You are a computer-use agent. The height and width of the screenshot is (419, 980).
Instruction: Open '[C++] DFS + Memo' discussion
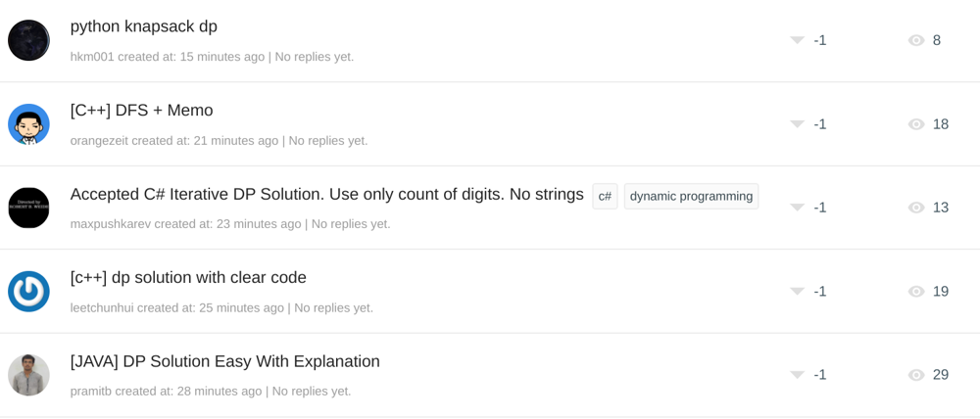142,111
